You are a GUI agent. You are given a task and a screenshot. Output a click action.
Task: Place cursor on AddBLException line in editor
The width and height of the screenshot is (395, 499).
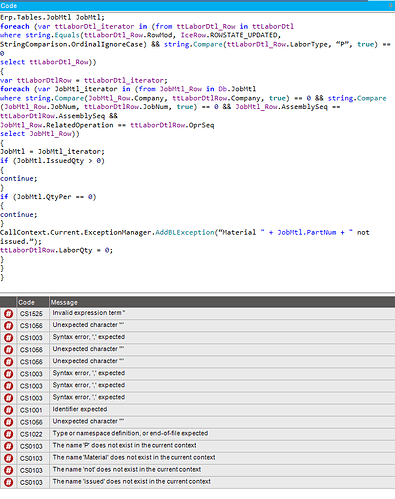(185, 232)
